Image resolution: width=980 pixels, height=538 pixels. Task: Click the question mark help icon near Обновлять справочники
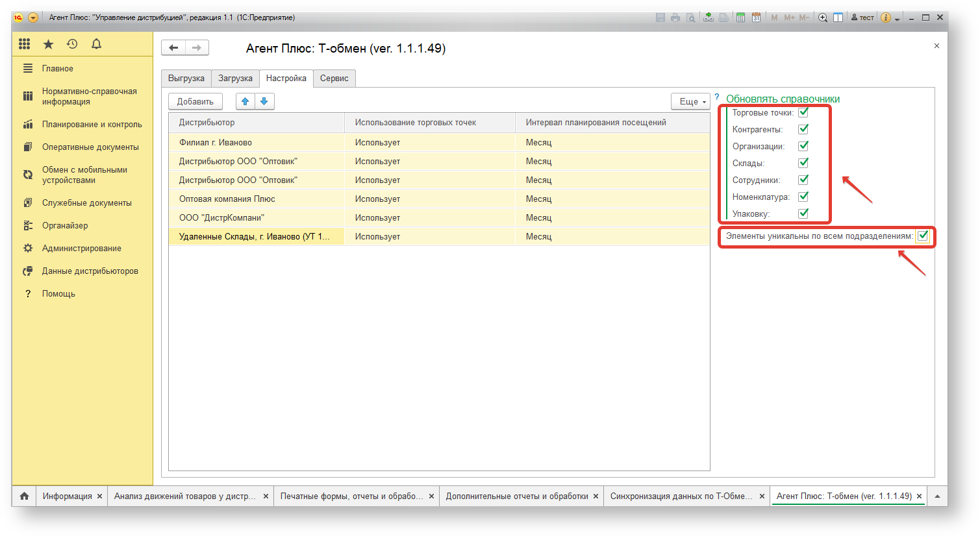[717, 97]
